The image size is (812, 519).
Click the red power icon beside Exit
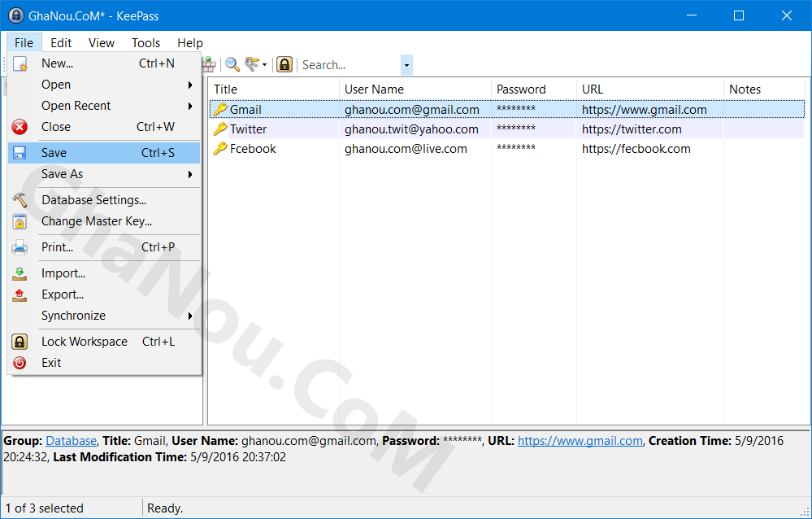(20, 363)
